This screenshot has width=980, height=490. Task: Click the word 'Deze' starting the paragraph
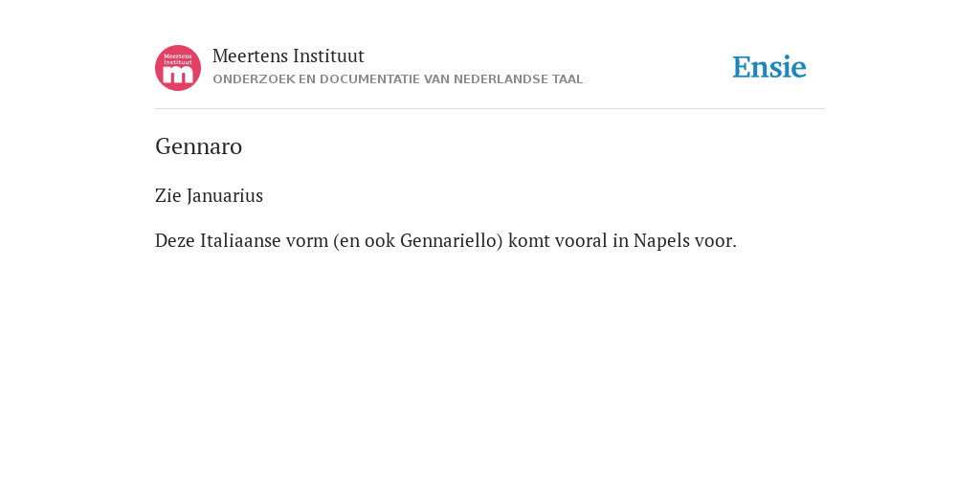(x=175, y=240)
